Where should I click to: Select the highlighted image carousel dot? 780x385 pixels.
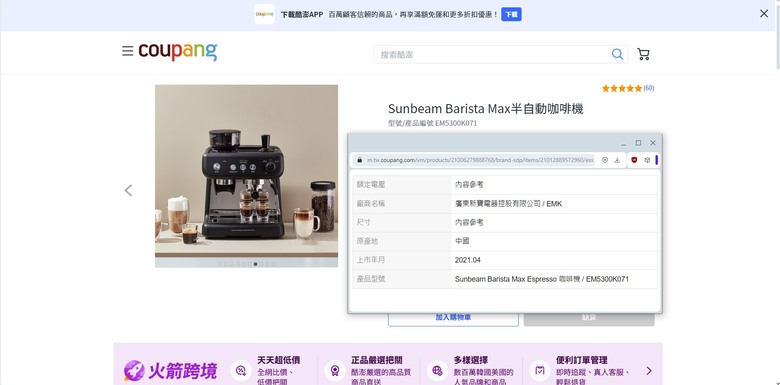click(256, 264)
